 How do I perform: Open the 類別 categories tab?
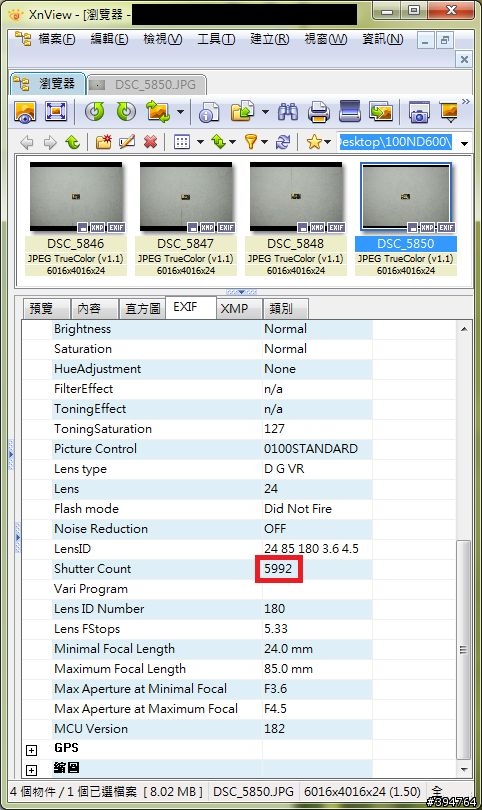[286, 308]
